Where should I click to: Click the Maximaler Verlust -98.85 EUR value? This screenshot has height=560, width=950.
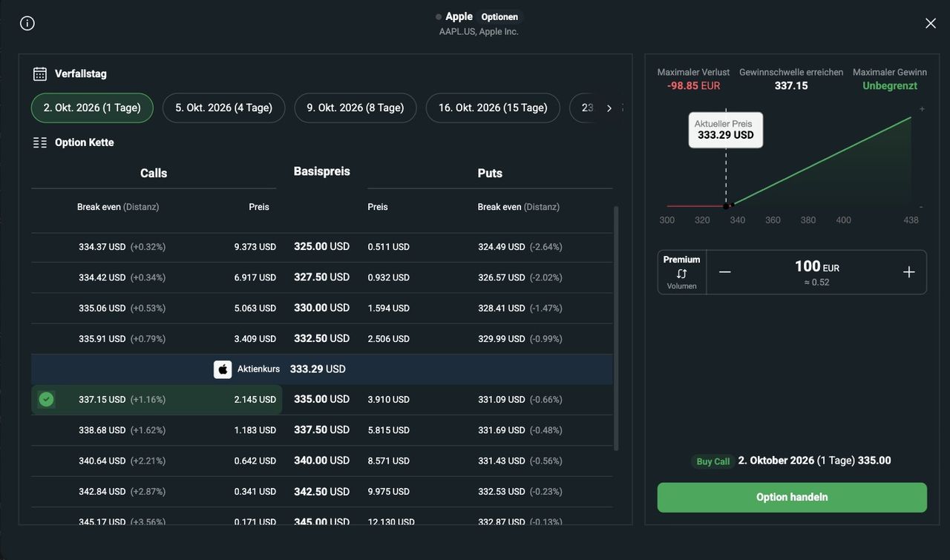(693, 86)
